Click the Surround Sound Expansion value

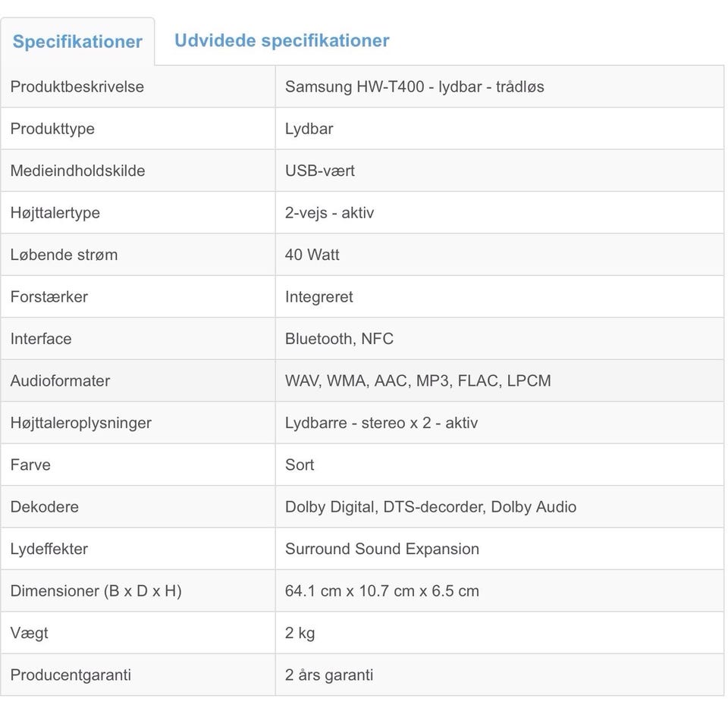(381, 549)
